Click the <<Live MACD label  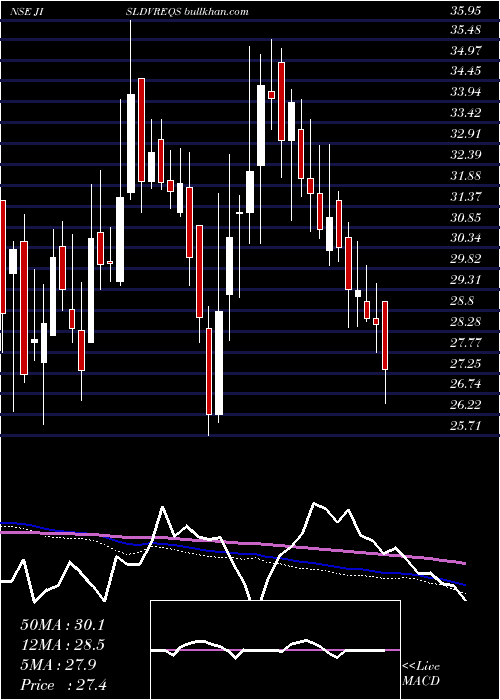coord(421,674)
